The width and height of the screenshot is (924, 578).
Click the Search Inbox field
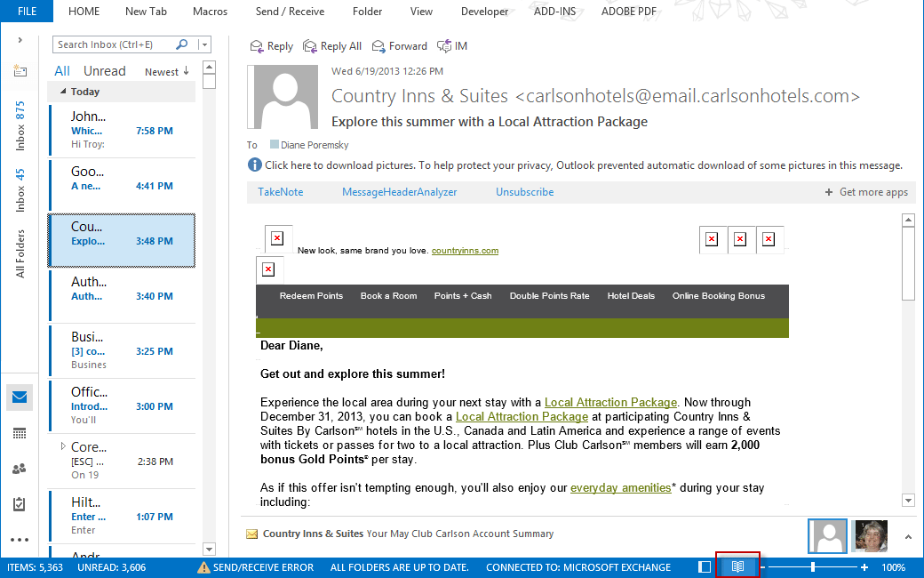click(x=114, y=44)
